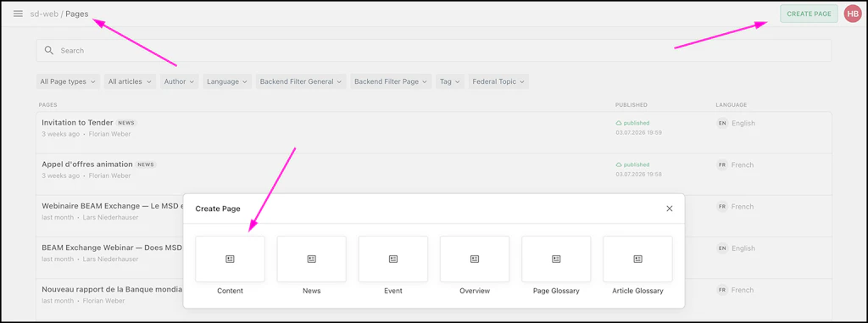Open the Backend Filter General dropdown
Screen dimensions: 868x323
(x=301, y=81)
